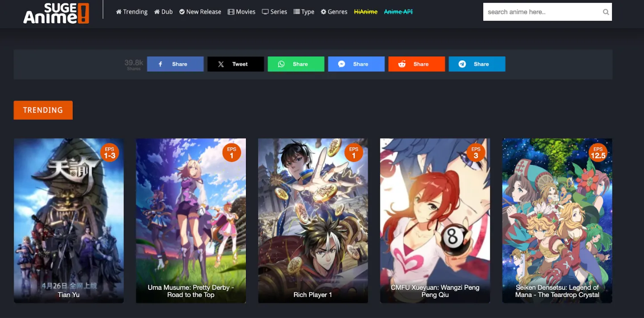Click the Reddit icon on Share button
The height and width of the screenshot is (318, 644).
[402, 64]
